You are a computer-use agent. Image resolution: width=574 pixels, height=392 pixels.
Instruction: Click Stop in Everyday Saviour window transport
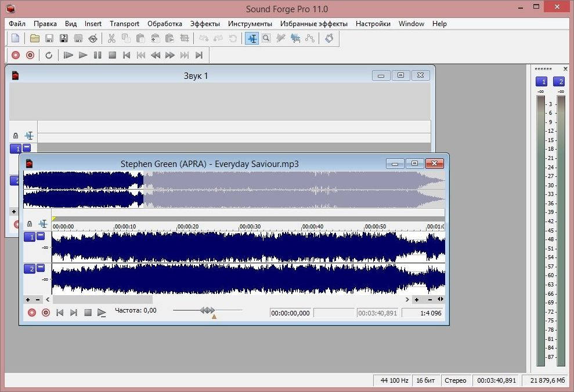point(88,313)
